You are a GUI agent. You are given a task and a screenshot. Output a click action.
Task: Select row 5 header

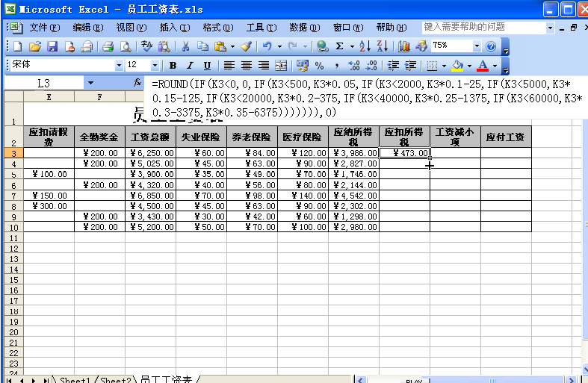(14, 175)
